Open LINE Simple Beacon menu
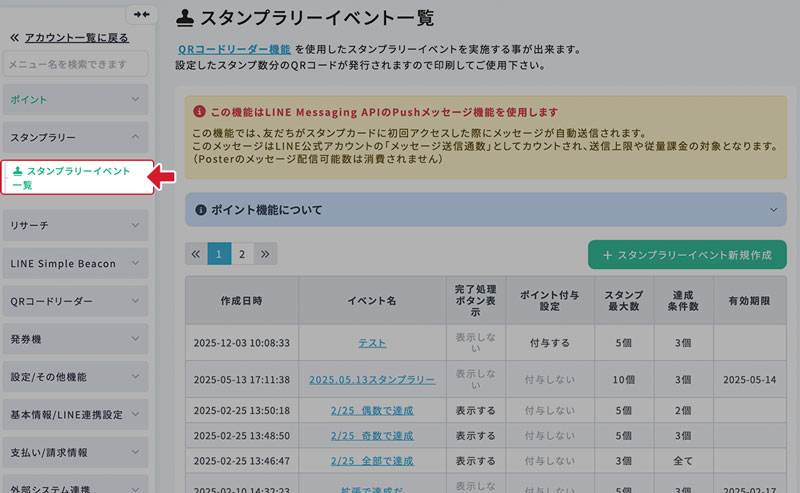Viewport: 800px width, 493px height. [75, 264]
